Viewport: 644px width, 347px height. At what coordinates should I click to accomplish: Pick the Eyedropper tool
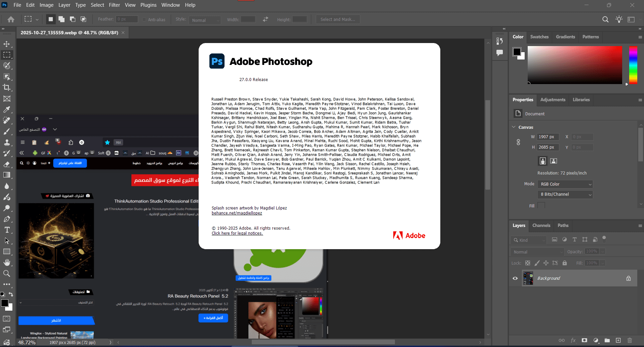[7, 110]
